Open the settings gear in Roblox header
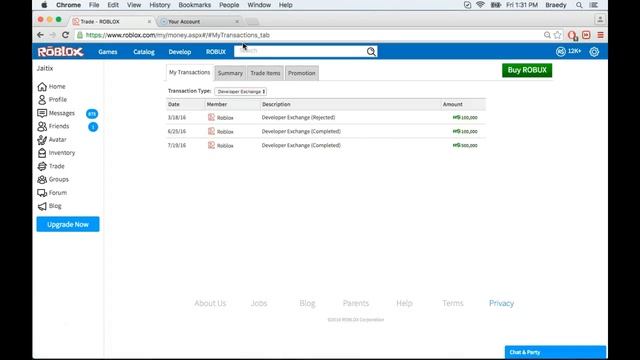Image resolution: width=640 pixels, height=360 pixels. (594, 52)
